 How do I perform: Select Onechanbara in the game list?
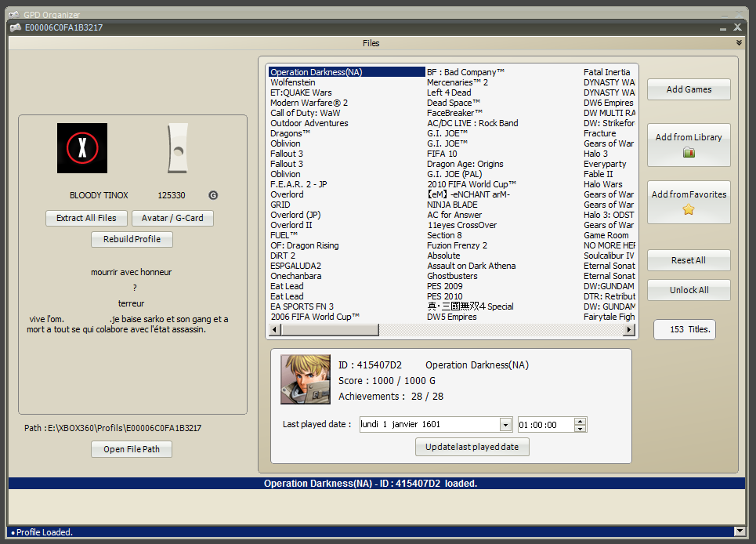pyautogui.click(x=295, y=276)
